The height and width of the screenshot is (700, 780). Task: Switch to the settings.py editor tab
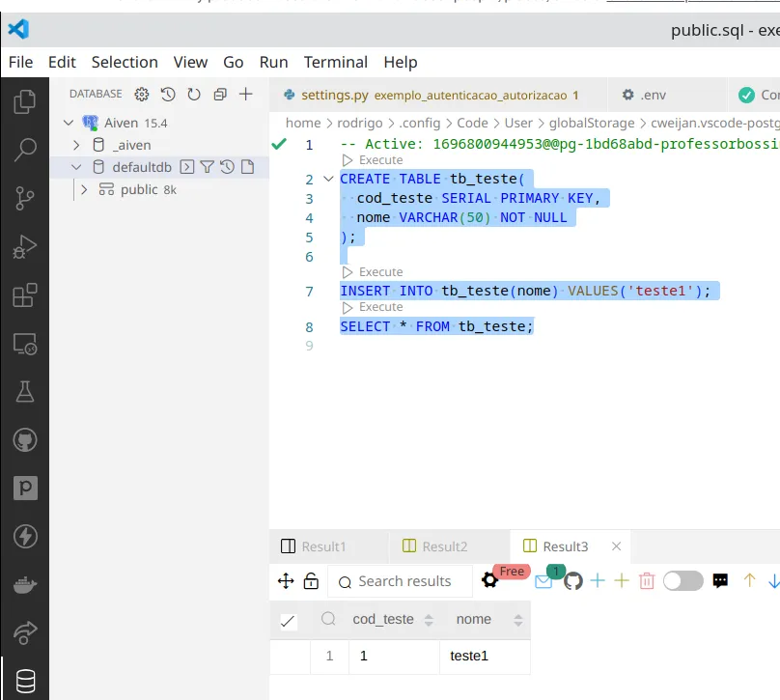click(438, 95)
